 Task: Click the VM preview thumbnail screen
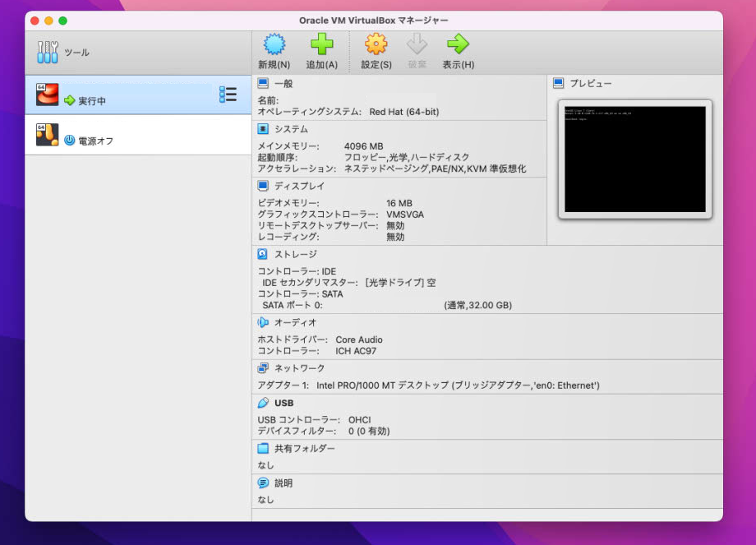pos(635,159)
